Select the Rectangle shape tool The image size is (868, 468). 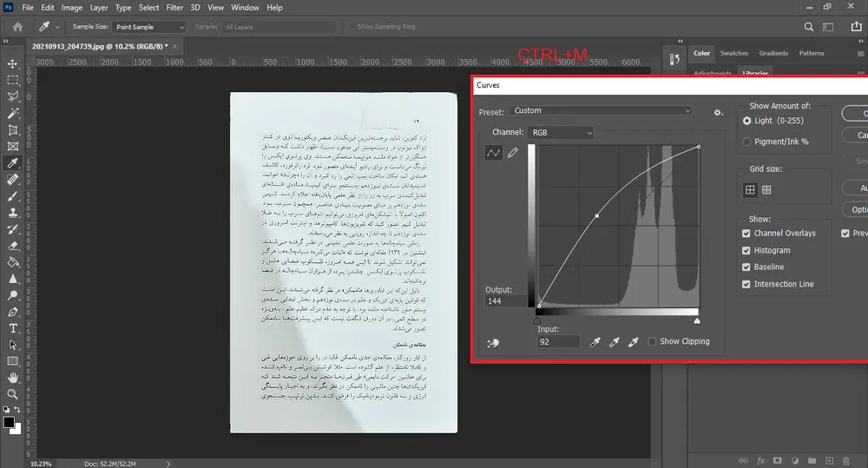(x=13, y=362)
